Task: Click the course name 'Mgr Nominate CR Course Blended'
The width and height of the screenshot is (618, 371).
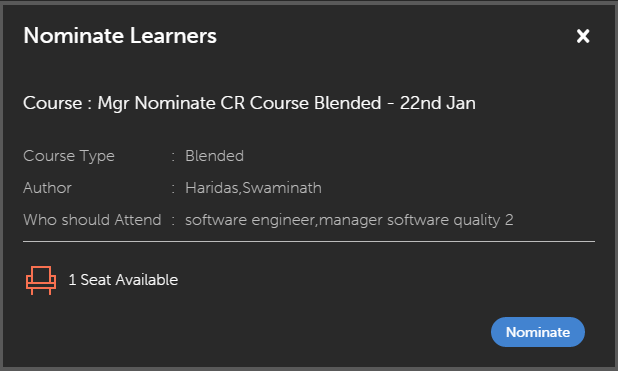Action: pos(239,103)
